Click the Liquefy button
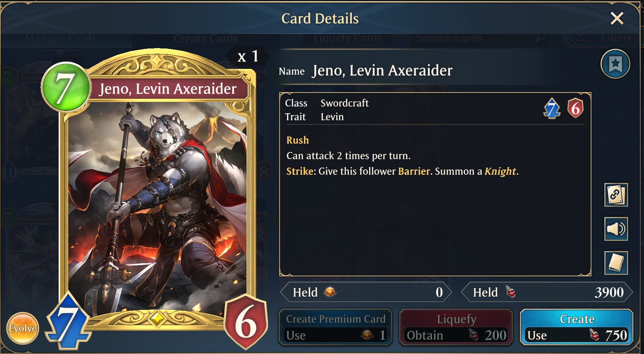644x354 pixels. point(456,327)
